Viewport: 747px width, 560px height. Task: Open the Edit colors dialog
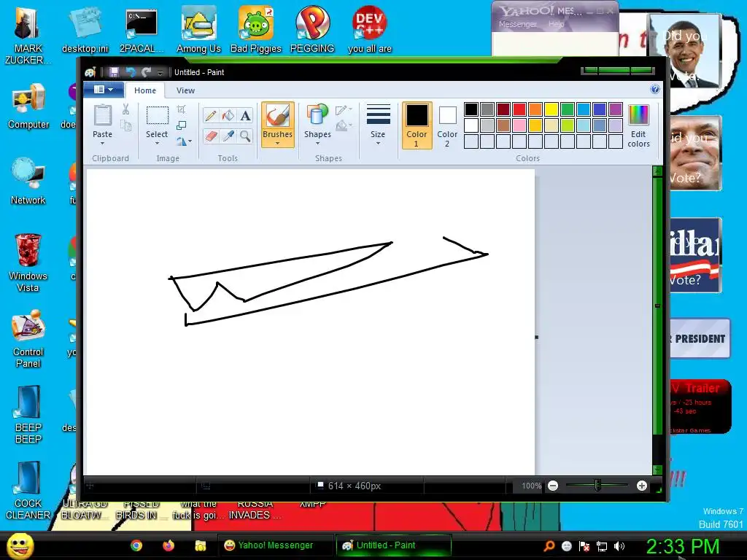(x=638, y=125)
